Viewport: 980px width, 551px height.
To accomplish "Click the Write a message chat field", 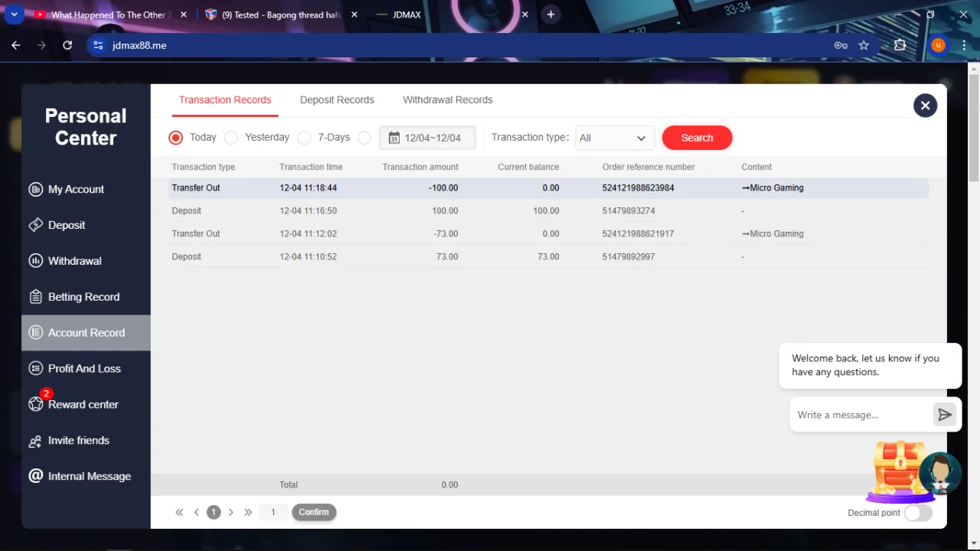I will 862,415.
